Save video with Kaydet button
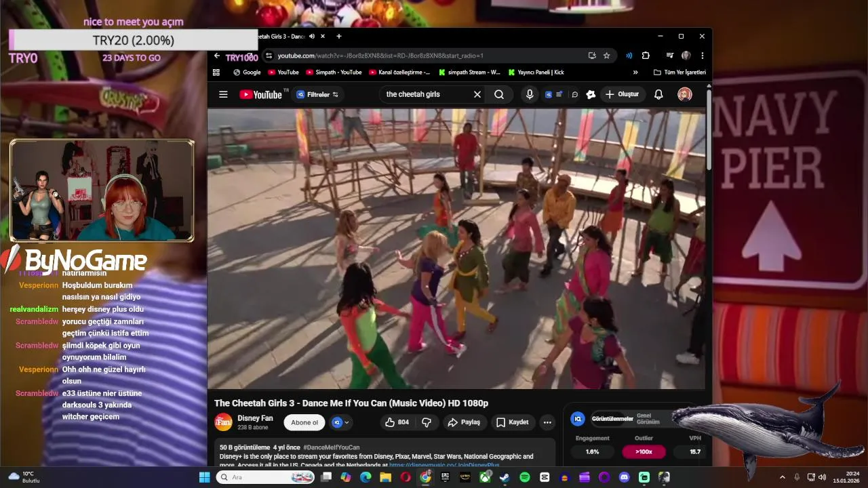Screen dimensions: 868x488 tap(512, 422)
